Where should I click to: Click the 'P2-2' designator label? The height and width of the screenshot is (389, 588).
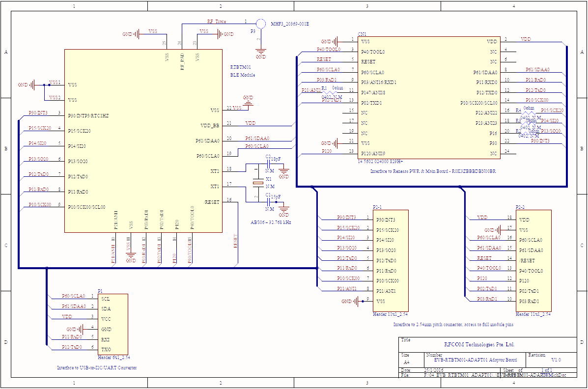tap(520, 207)
